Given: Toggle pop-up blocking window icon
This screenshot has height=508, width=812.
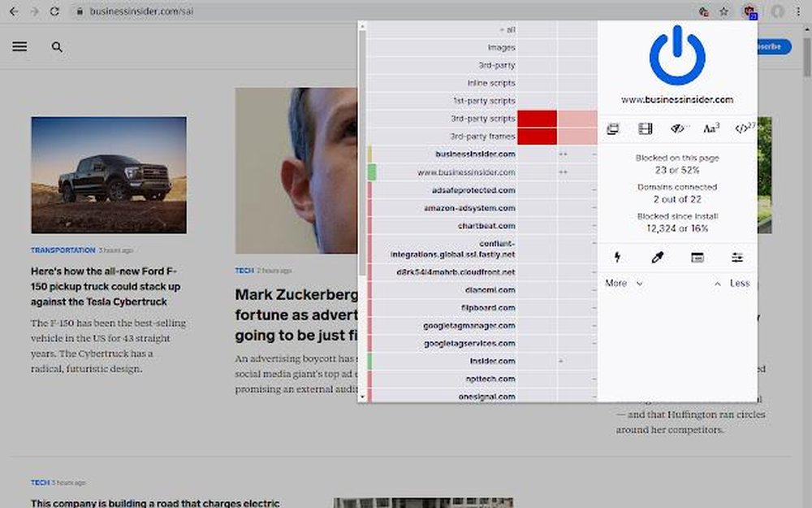Looking at the screenshot, I should coord(613,128).
